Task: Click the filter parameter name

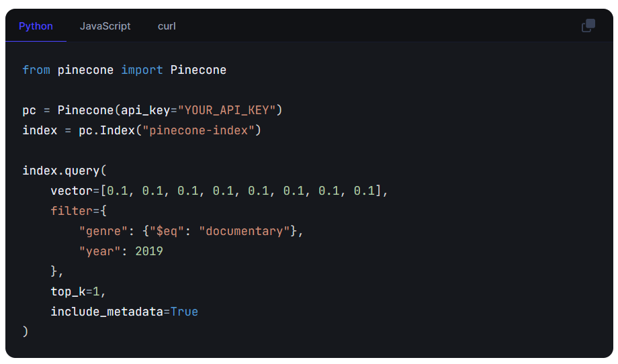Action: (x=71, y=211)
